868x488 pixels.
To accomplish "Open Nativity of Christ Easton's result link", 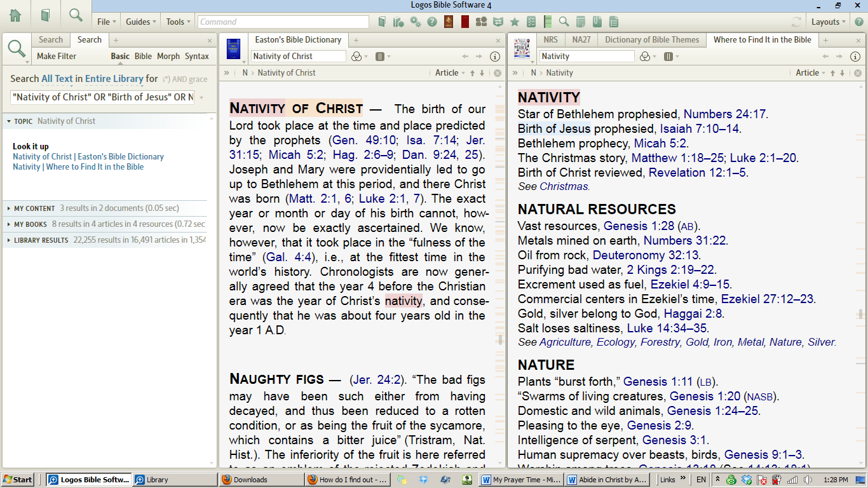I will [88, 157].
